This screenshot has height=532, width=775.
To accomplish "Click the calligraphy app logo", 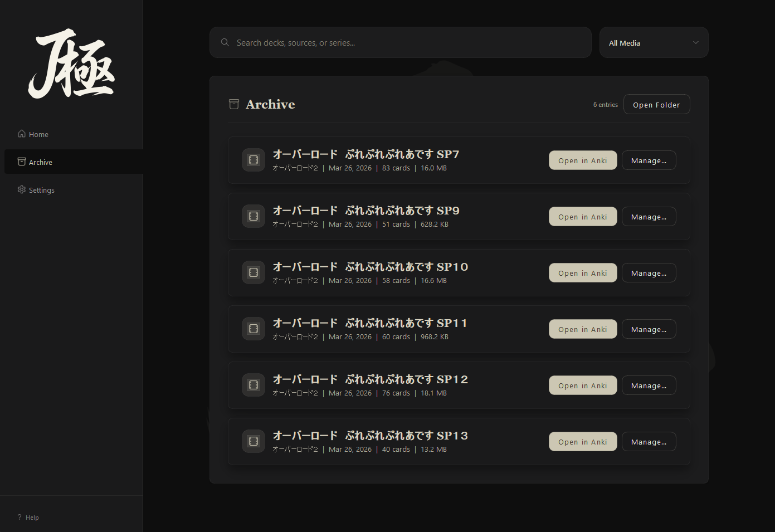I will point(71,63).
